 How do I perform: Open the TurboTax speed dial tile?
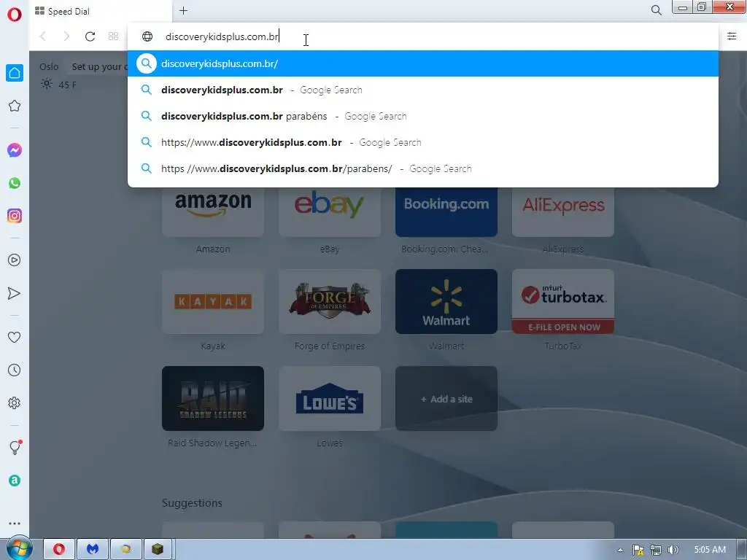[563, 301]
